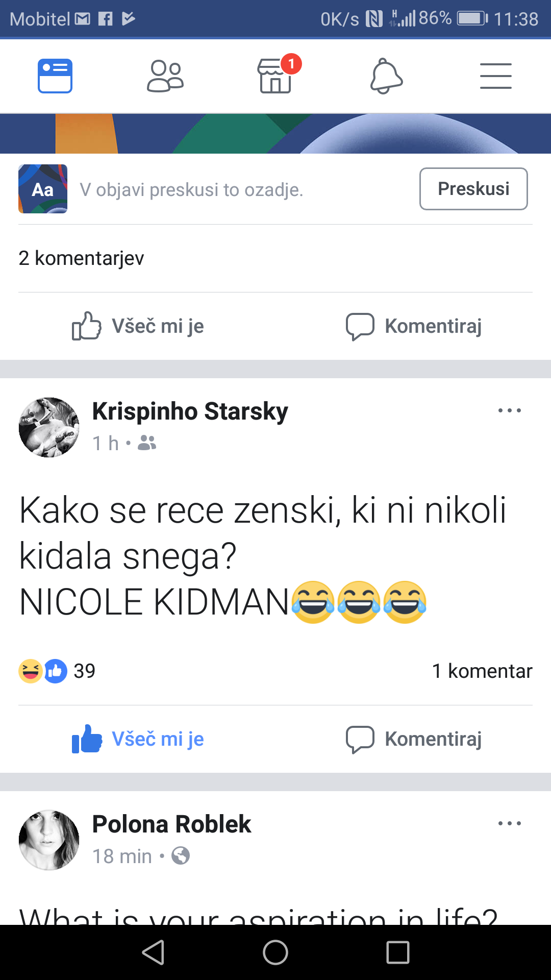Image resolution: width=551 pixels, height=980 pixels.
Task: Expand options for Polona Roblek's post
Action: point(509,823)
